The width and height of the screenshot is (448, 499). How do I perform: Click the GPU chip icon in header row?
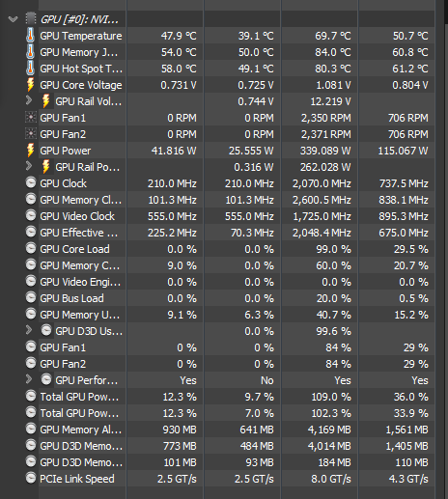pos(31,19)
